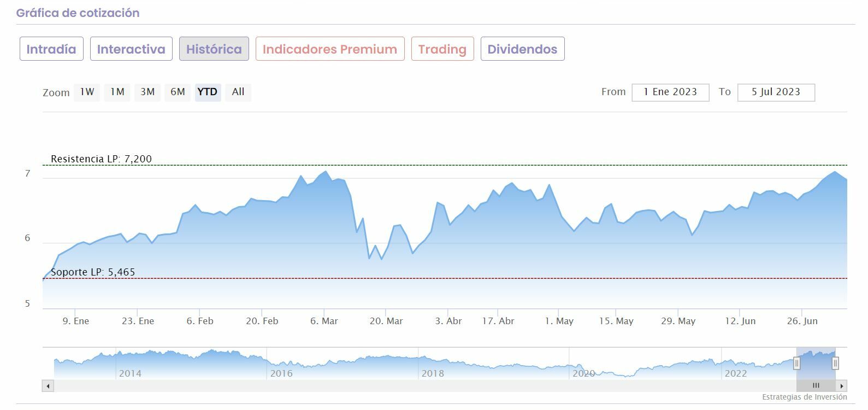Image resolution: width=868 pixels, height=410 pixels.
Task: Choose the YTD zoom option
Action: (208, 92)
